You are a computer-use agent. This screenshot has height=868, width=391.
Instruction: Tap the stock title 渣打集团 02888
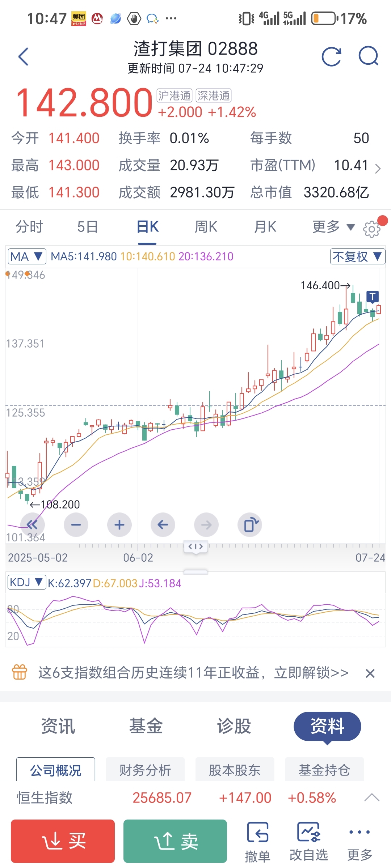(x=195, y=48)
